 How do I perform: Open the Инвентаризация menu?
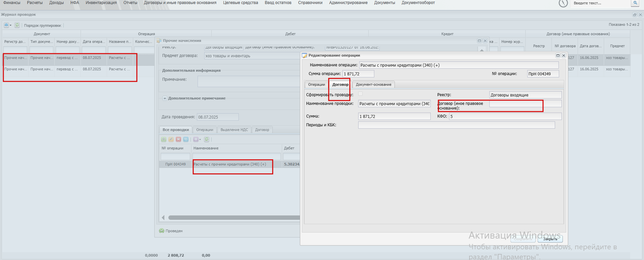coord(101,3)
